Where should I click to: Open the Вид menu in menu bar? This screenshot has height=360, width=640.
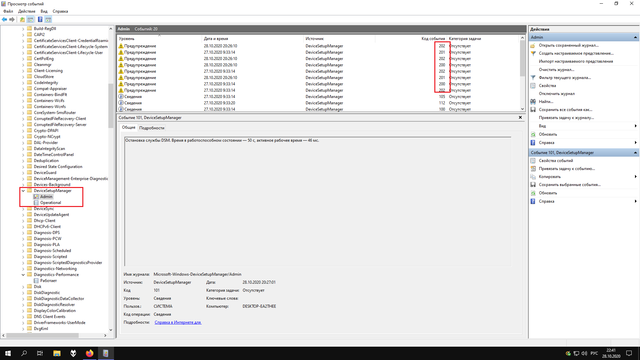[x=44, y=11]
